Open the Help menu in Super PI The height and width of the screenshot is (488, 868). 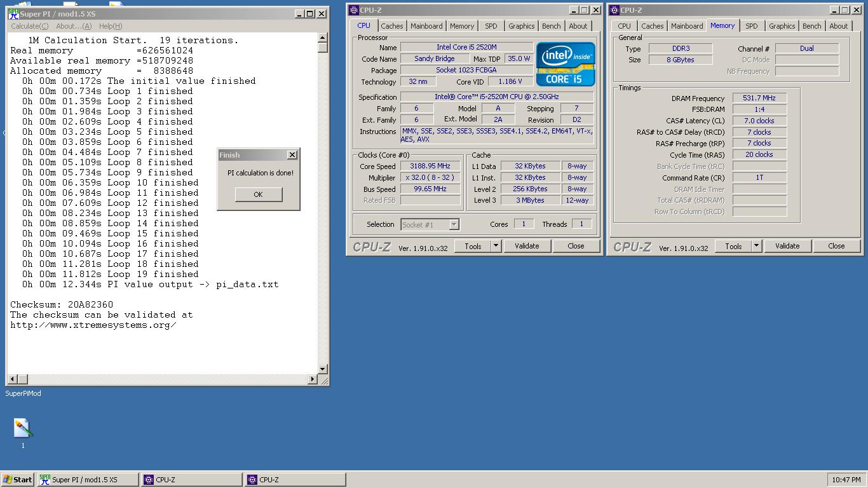point(110,26)
